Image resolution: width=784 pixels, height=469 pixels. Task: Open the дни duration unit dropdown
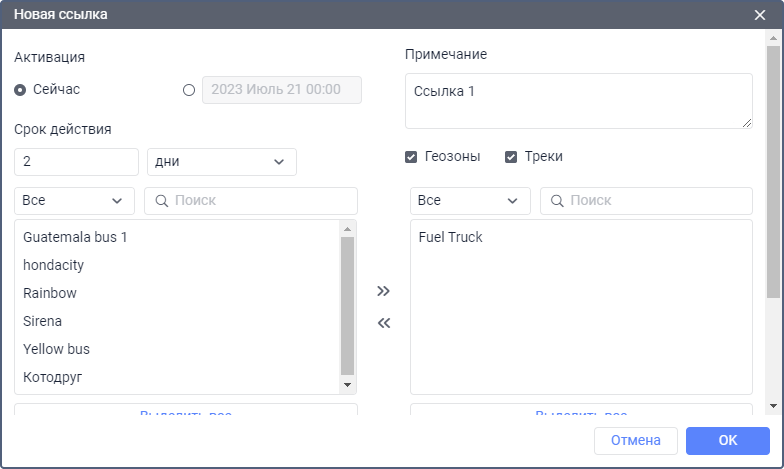tap(221, 162)
